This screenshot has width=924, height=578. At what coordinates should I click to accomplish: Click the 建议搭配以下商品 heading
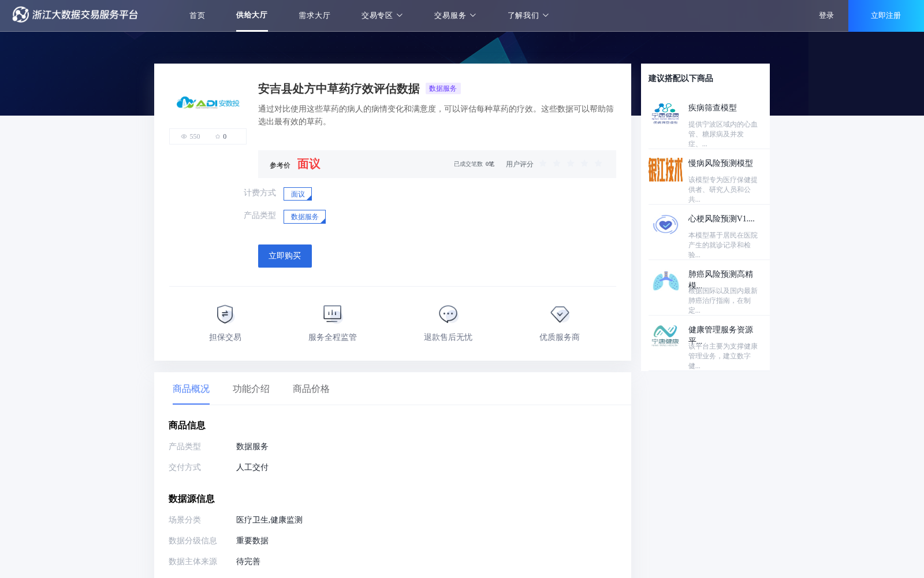tap(680, 79)
